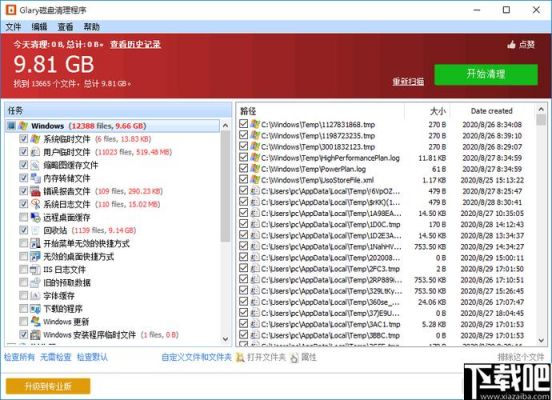Uncheck HighPerformancePlan.log file checkbox

pos(243,157)
